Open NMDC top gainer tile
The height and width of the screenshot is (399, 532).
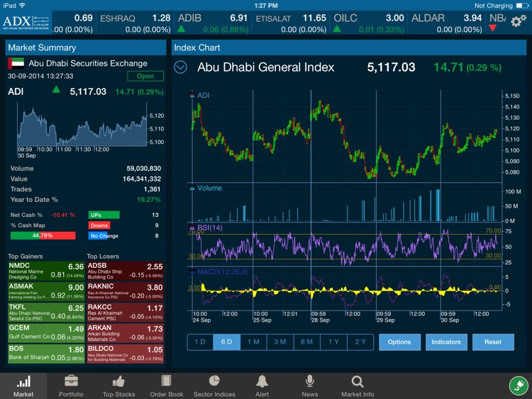tap(46, 271)
